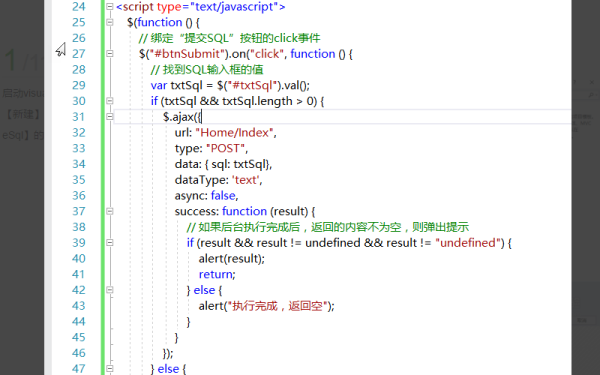Click line number 29 in the gutter
This screenshot has width=600, height=375.
(x=79, y=85)
